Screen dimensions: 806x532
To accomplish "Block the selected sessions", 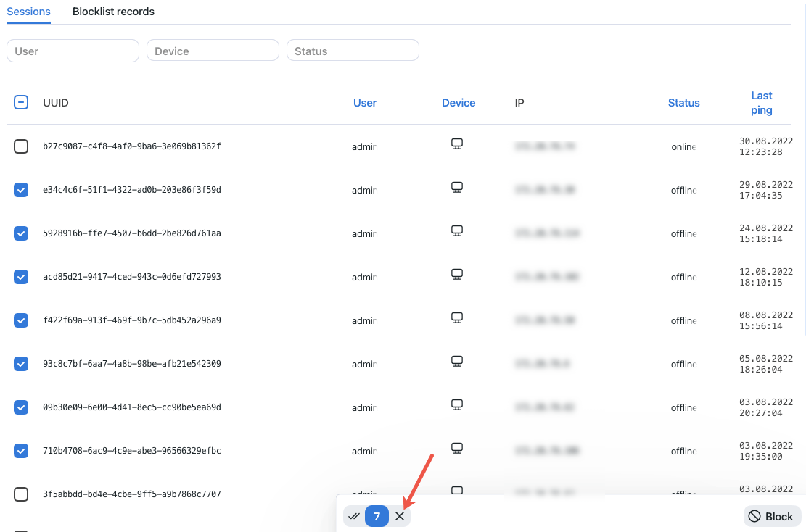I will (772, 516).
